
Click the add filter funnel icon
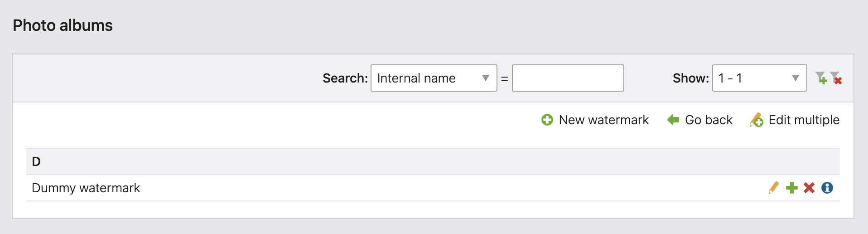click(x=821, y=78)
